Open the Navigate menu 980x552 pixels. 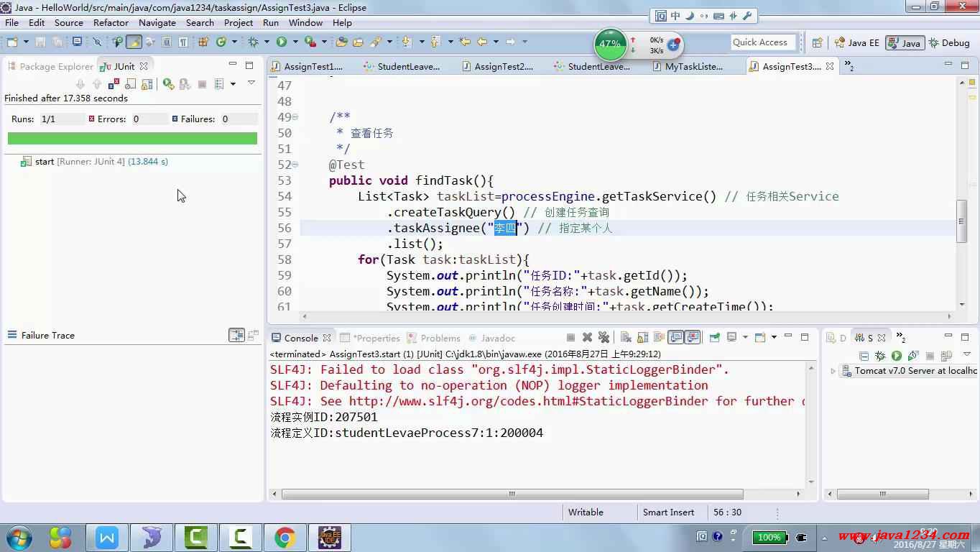[157, 23]
